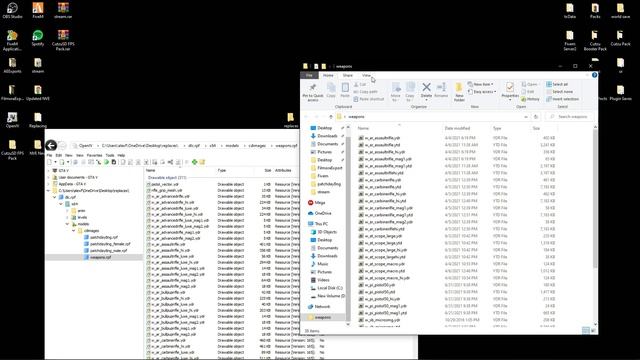Open OBS Studio desktop icon
The image size is (640, 360).
click(x=12, y=10)
